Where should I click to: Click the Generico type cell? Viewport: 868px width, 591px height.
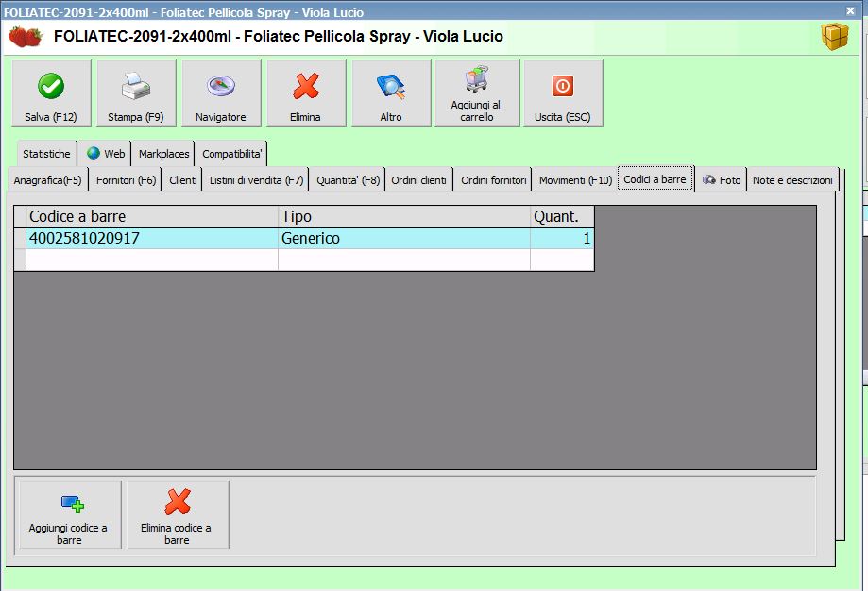tap(404, 238)
